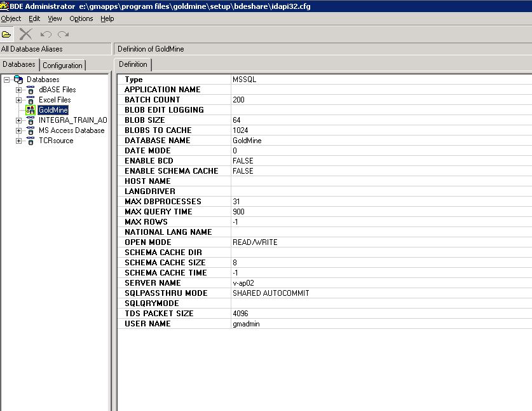Click the BLOB EDIT LOGGING parameter label
The image size is (532, 411).
pos(164,109)
